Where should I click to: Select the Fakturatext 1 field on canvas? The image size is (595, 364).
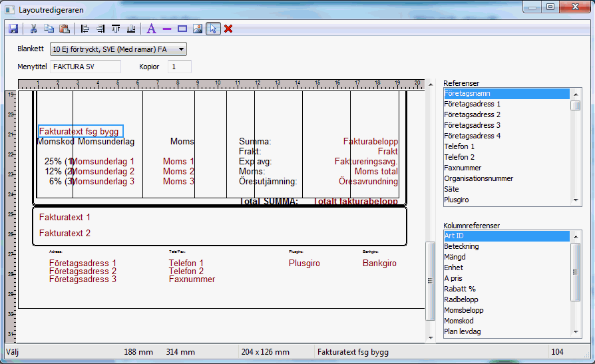65,218
